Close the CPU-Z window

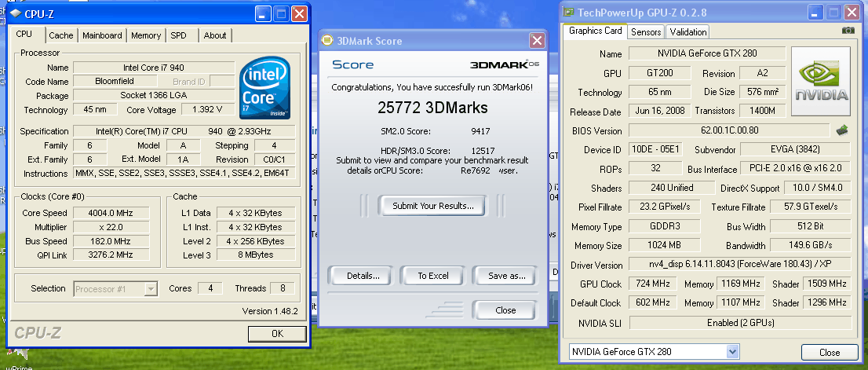299,14
